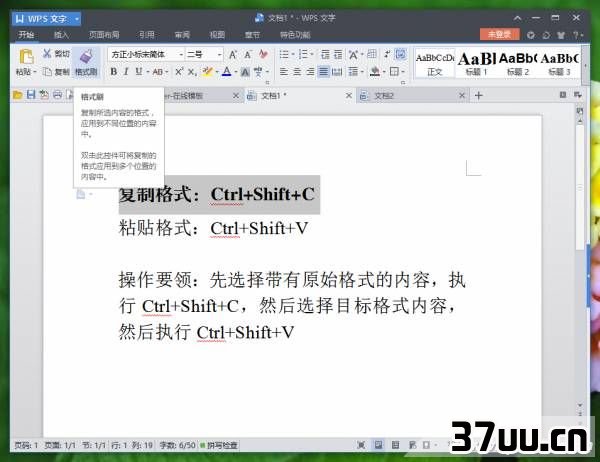Click the open folder icon in quick toolbar
This screenshot has width=600, height=462.
17,95
